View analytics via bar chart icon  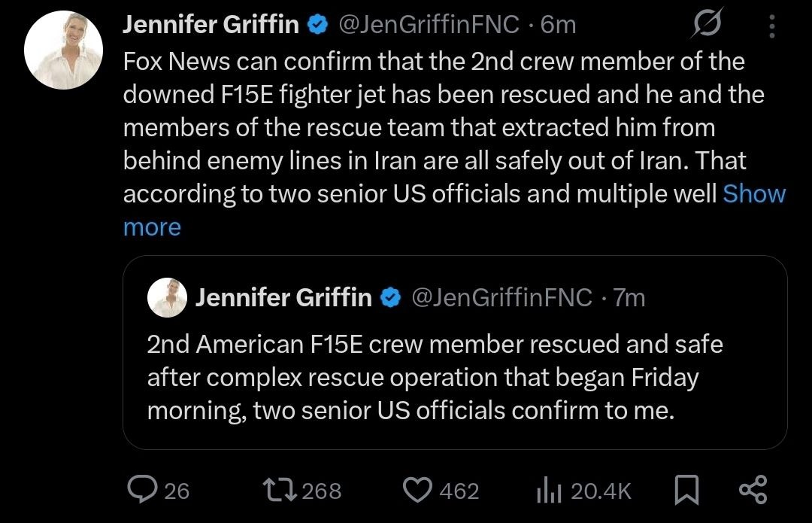[549, 490]
